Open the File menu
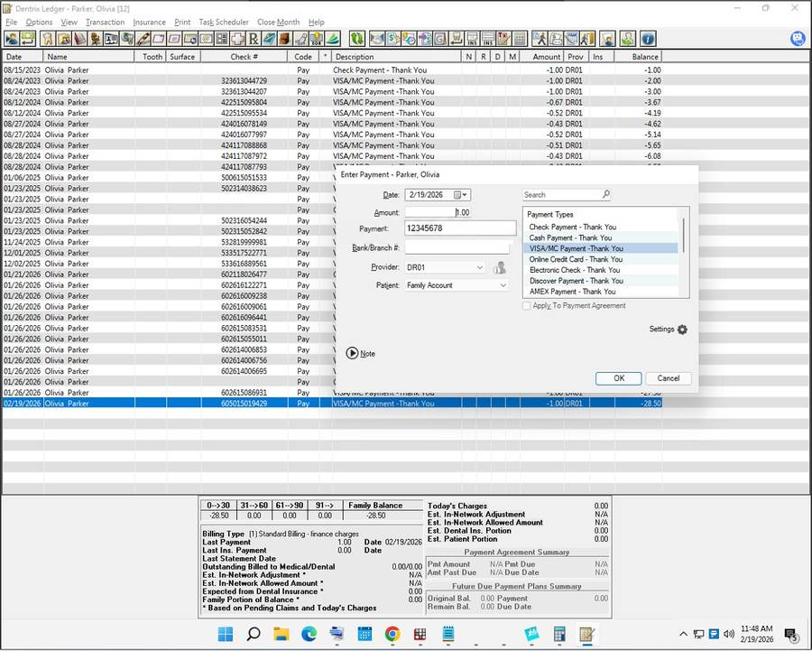 (12, 23)
